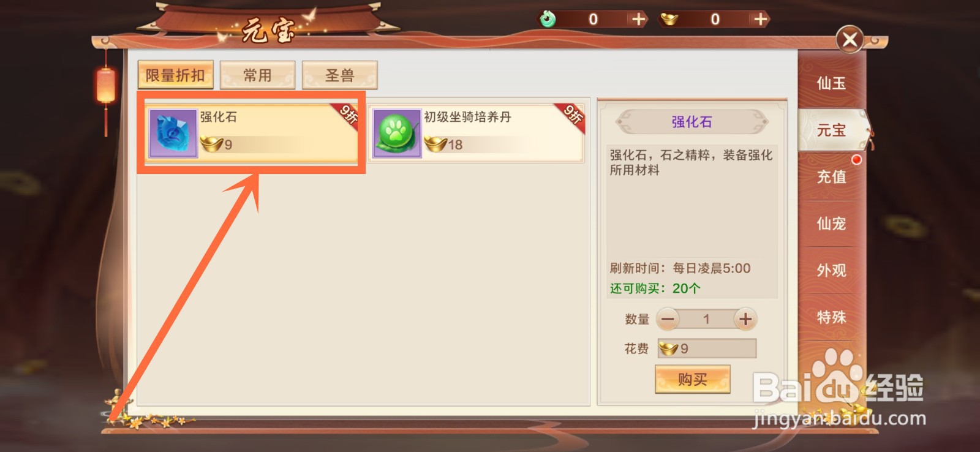Select the 初级坐骑培养丹 item card
Image resolution: width=980 pixels, height=452 pixels.
(477, 134)
